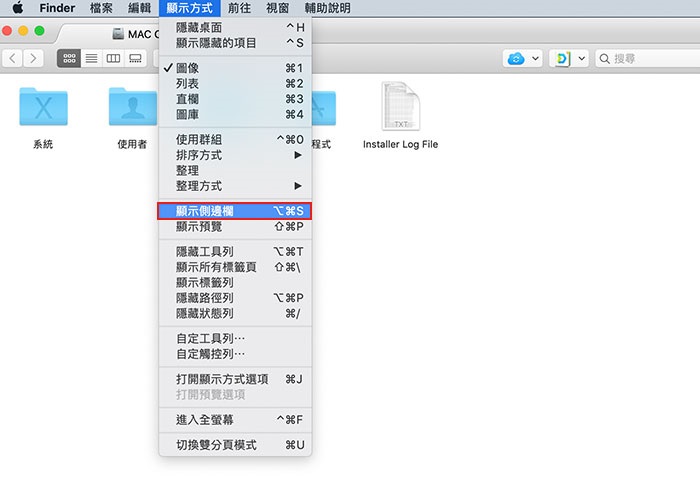Open the 前往 menu in menu bar
Image resolution: width=700 pixels, height=490 pixels.
239,8
